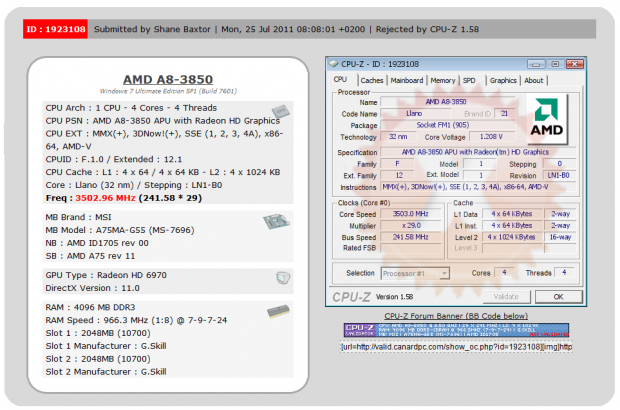Click the motherboard icon next to MB Brand

coord(276,221)
